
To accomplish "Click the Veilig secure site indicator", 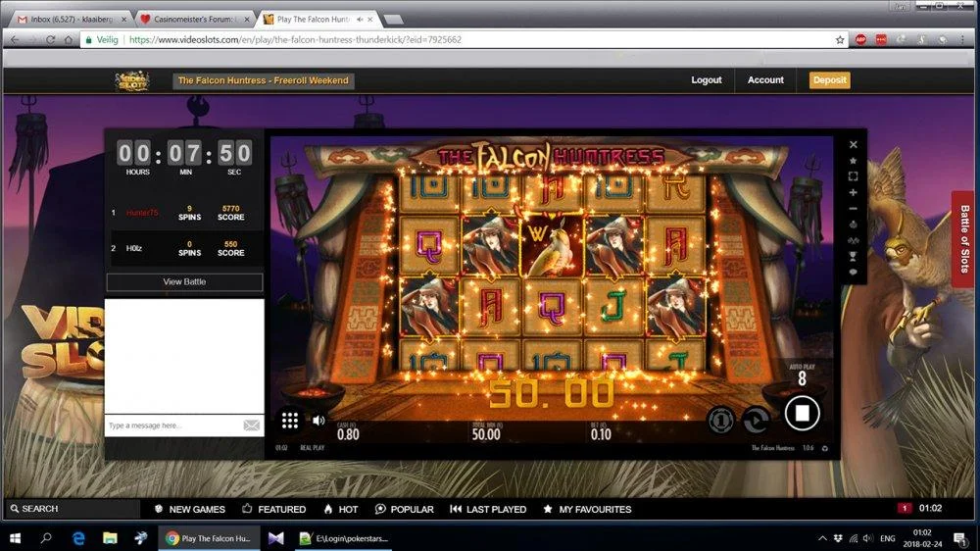I will click(103, 39).
